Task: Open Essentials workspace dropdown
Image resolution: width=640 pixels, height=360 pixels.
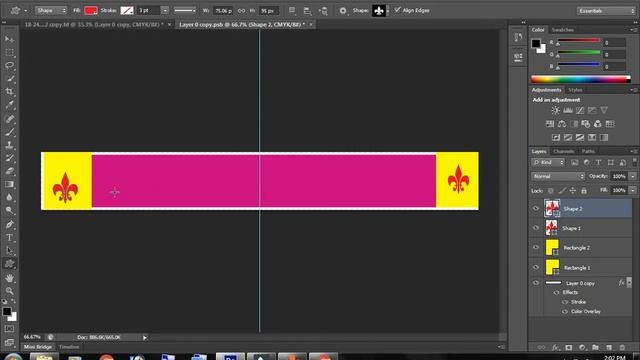Action: point(606,11)
